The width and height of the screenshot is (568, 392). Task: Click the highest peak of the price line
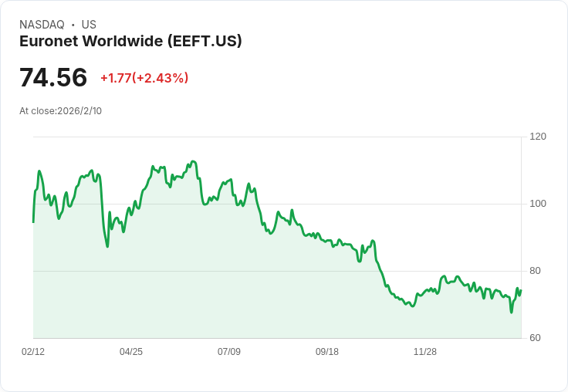point(193,161)
